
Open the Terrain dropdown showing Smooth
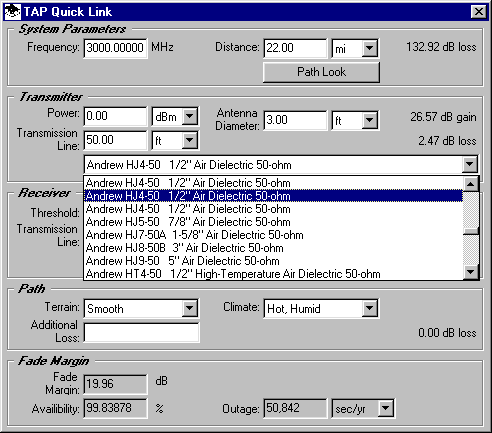point(190,308)
